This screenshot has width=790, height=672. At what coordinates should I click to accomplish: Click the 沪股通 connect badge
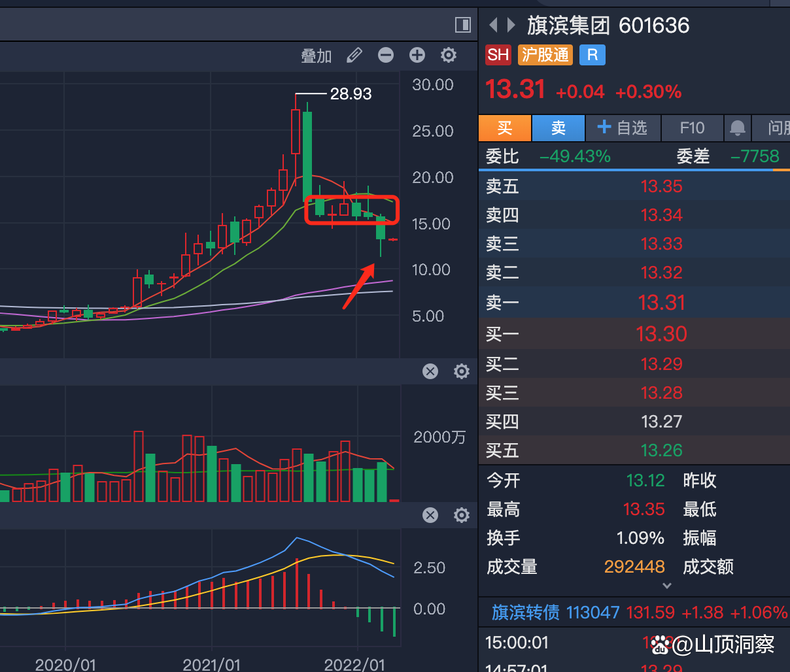545,55
